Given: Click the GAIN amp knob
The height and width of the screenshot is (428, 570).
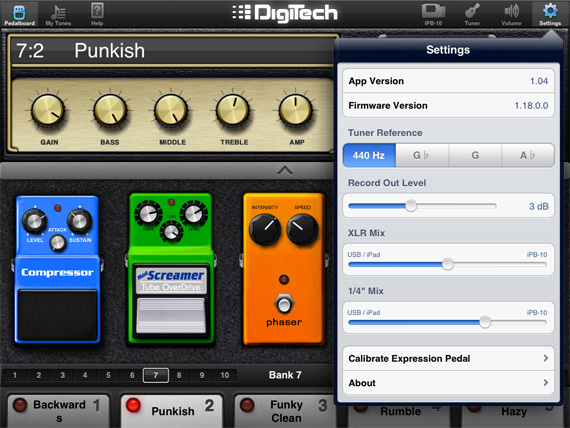Looking at the screenshot, I should point(48,111).
